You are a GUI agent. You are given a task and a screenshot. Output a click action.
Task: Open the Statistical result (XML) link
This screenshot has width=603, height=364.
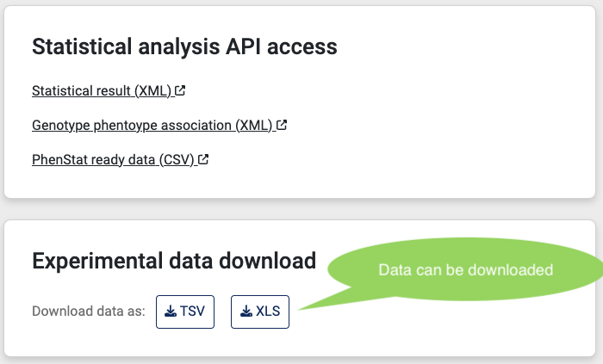pyautogui.click(x=109, y=91)
